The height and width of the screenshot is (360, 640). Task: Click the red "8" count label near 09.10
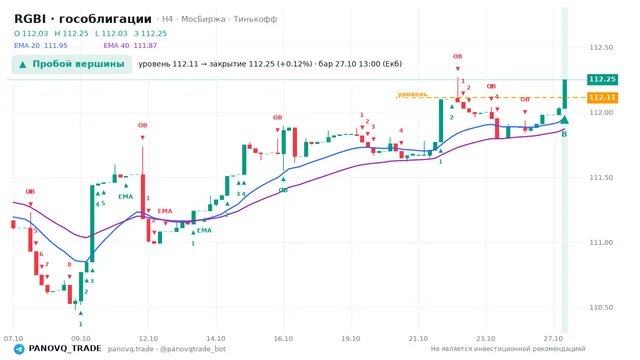pos(69,264)
